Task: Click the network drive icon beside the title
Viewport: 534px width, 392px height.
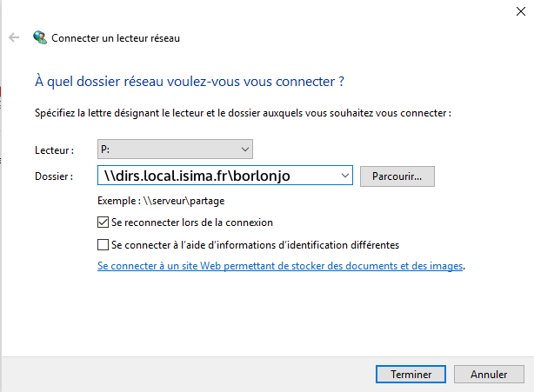Action: pos(39,37)
